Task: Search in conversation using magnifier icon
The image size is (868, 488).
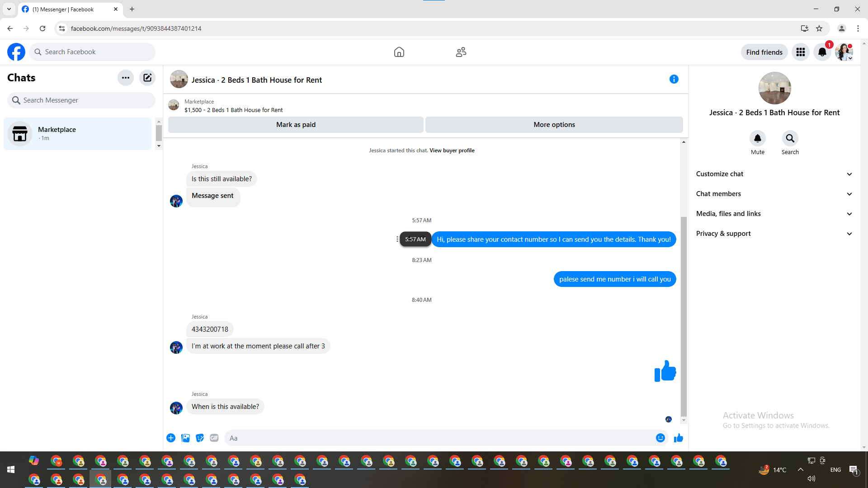Action: (x=790, y=138)
